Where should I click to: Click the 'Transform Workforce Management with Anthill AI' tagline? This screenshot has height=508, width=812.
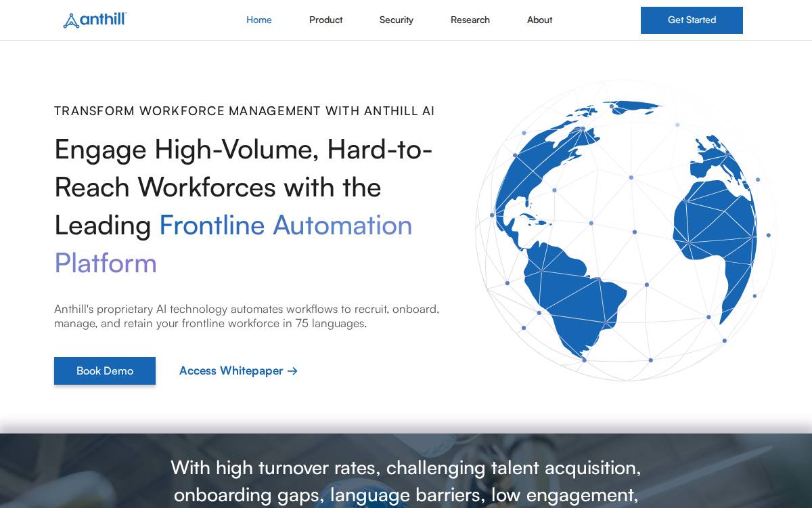point(244,111)
